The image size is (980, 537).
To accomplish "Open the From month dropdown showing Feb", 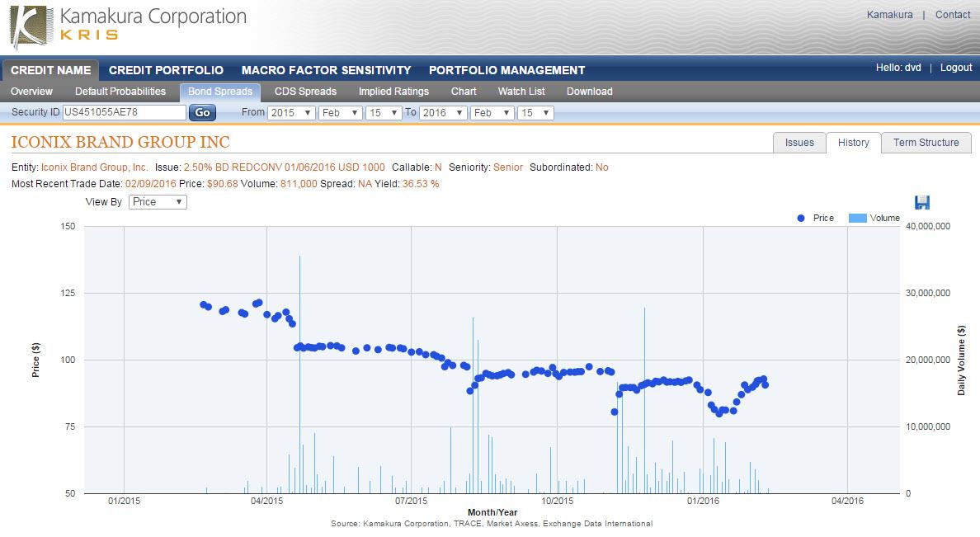I will [340, 113].
